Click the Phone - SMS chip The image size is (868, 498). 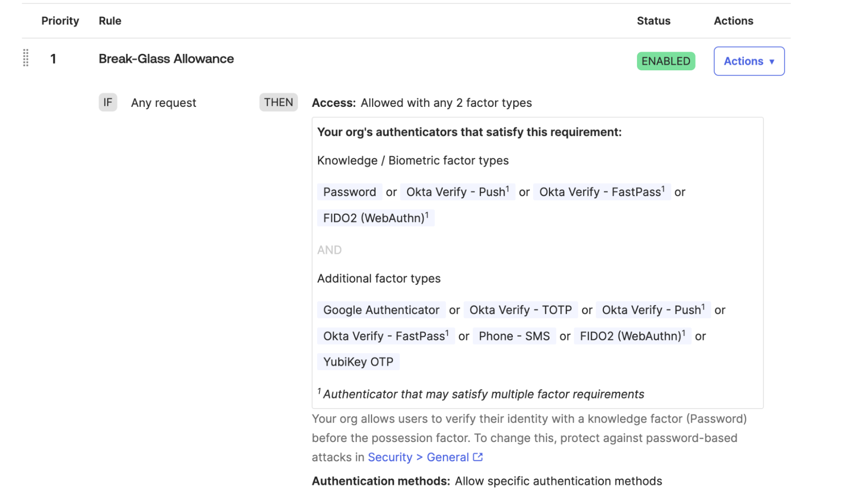point(514,336)
